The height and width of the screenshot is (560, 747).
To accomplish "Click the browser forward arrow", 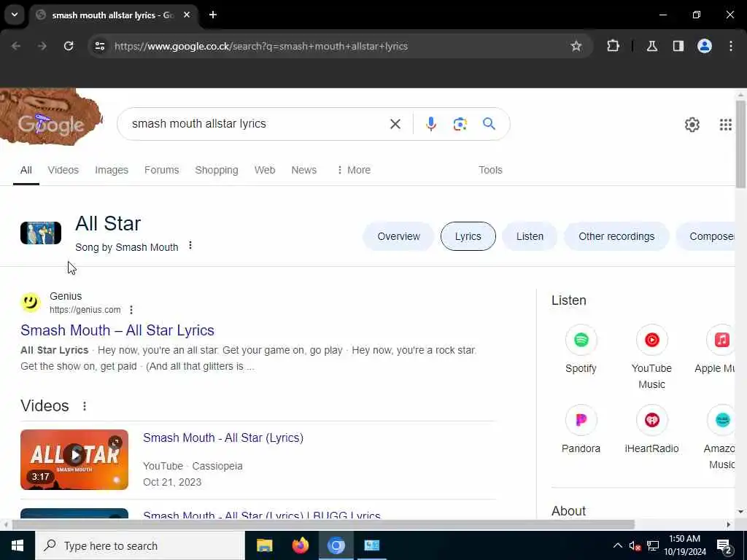I will click(42, 46).
